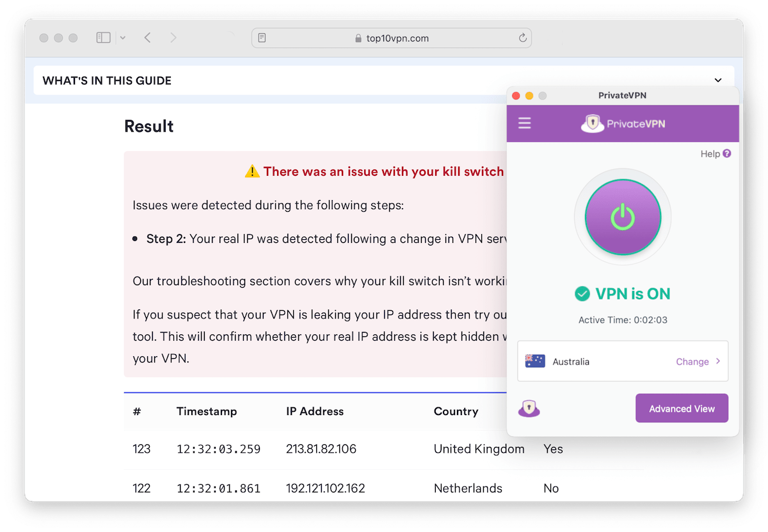
Task: Click the Result heading
Action: [149, 126]
